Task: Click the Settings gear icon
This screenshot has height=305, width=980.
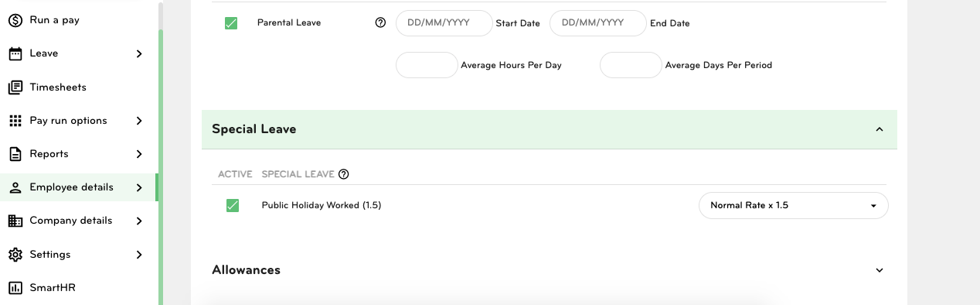Action: tap(15, 255)
